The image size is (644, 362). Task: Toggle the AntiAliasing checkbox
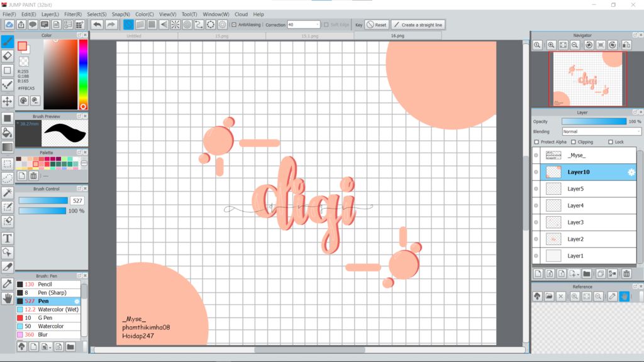pyautogui.click(x=234, y=25)
